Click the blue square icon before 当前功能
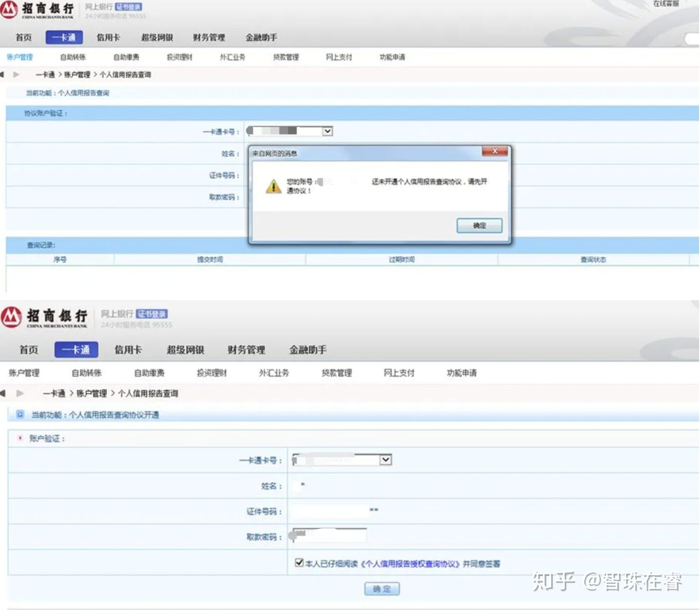Image resolution: width=700 pixels, height=610 pixels. pyautogui.click(x=20, y=415)
